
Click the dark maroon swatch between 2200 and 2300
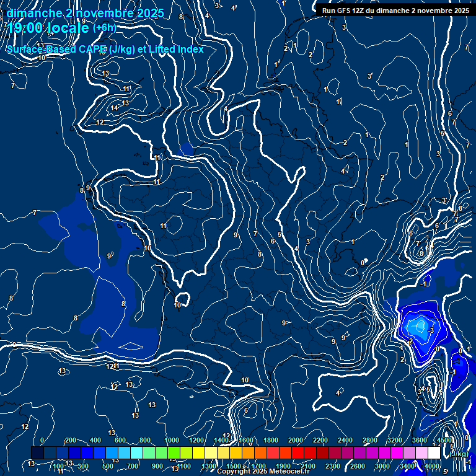click(322, 452)
